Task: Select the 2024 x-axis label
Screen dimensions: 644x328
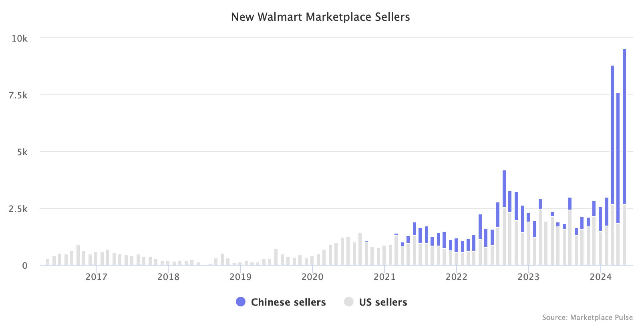Action: coord(601,277)
